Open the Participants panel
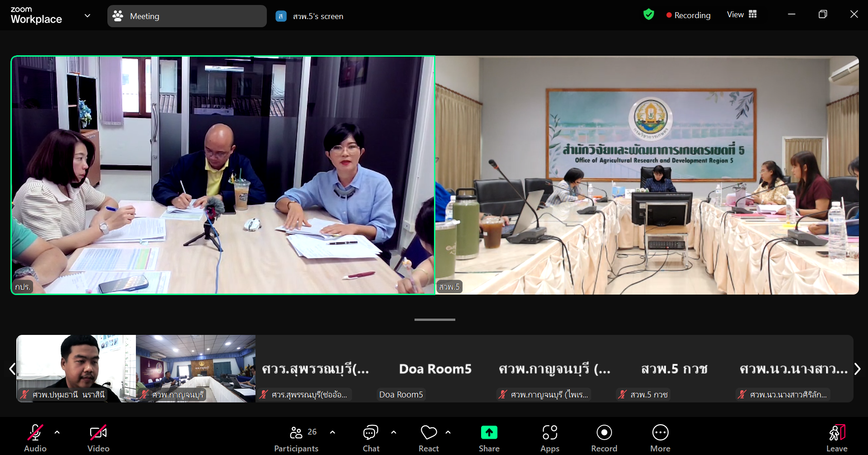The image size is (868, 455). [296, 438]
